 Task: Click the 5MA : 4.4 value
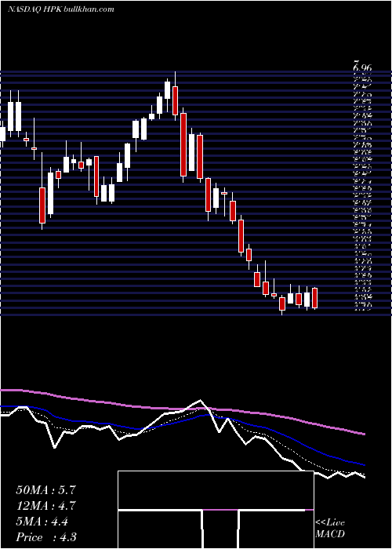(x=42, y=522)
